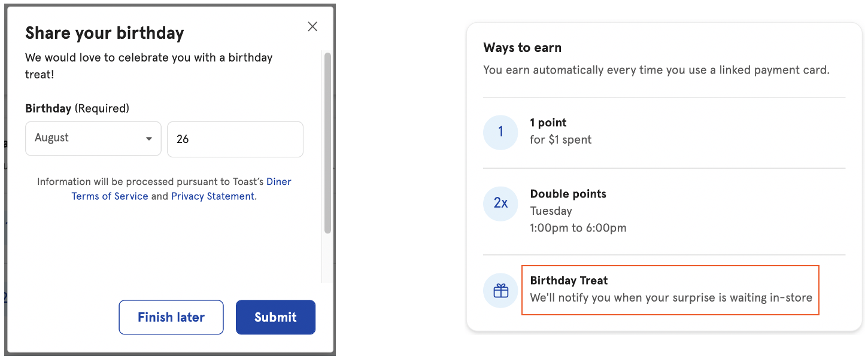Click the close X on the birthday dialog
Image resolution: width=868 pixels, height=359 pixels.
(x=312, y=26)
